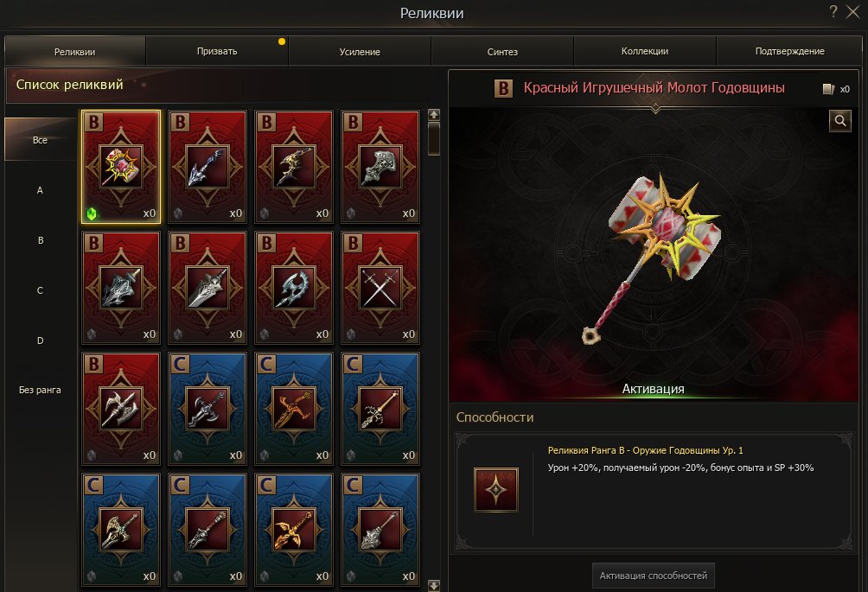Click the anniversary weapon ability icon
This screenshot has width=868, height=592.
coord(496,490)
